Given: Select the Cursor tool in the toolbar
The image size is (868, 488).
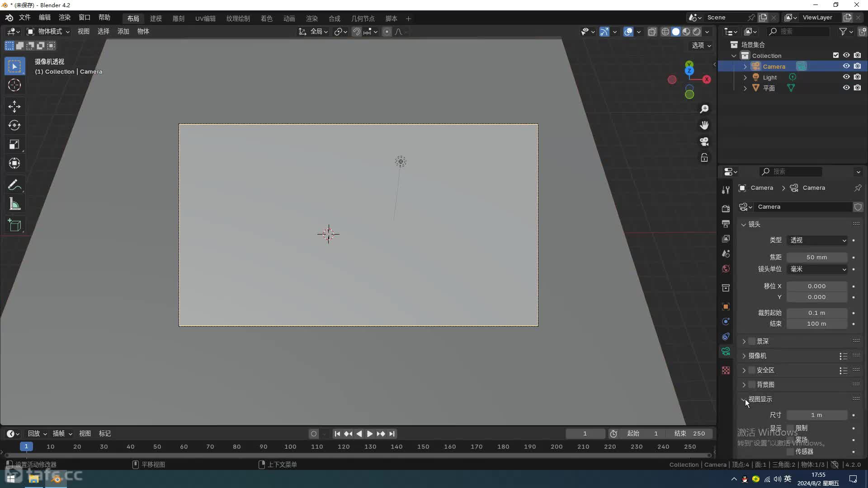Looking at the screenshot, I should (x=14, y=85).
